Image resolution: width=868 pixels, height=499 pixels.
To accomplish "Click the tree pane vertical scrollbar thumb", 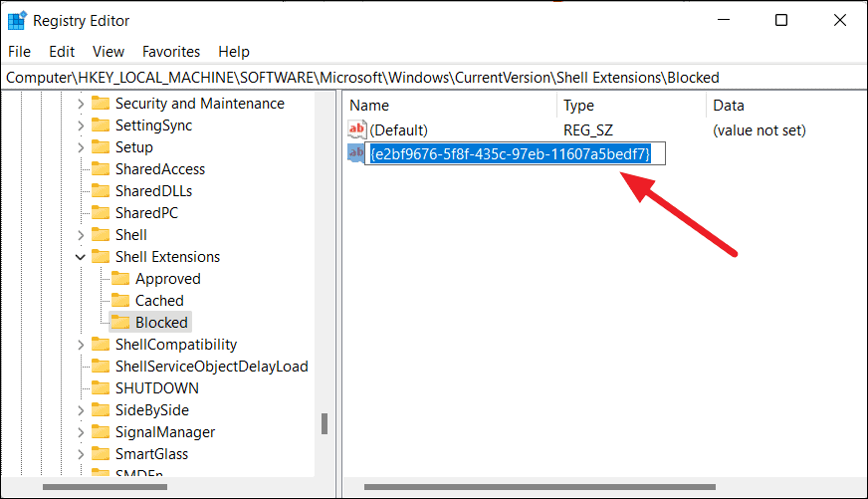I will [x=325, y=423].
